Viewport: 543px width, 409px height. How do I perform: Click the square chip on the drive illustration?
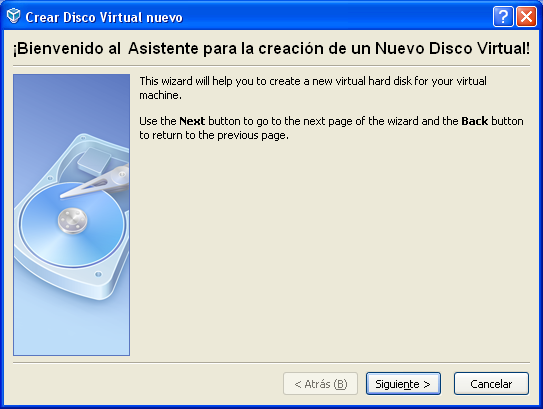(x=94, y=160)
